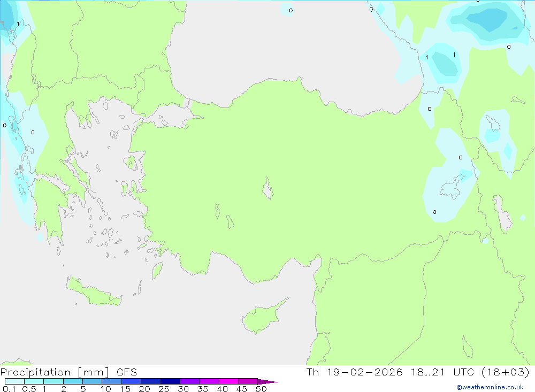Click the "45" legend scale value
This screenshot has width=535, height=392.
click(242, 389)
